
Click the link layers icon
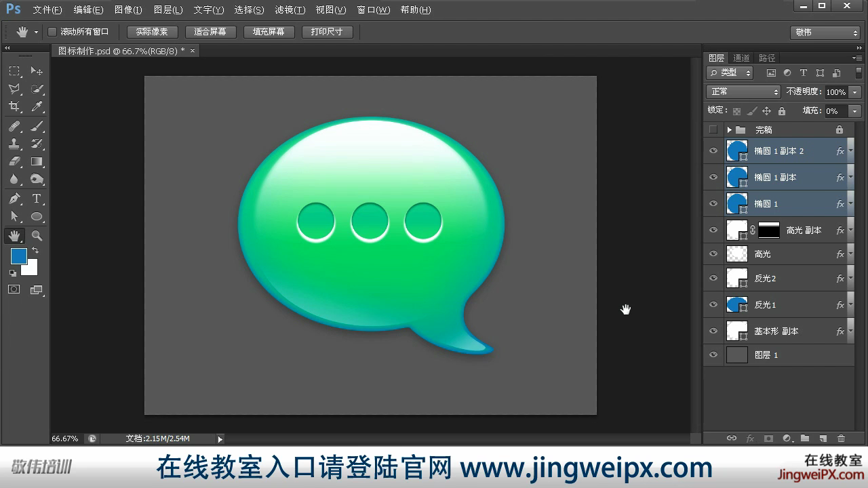[731, 439]
